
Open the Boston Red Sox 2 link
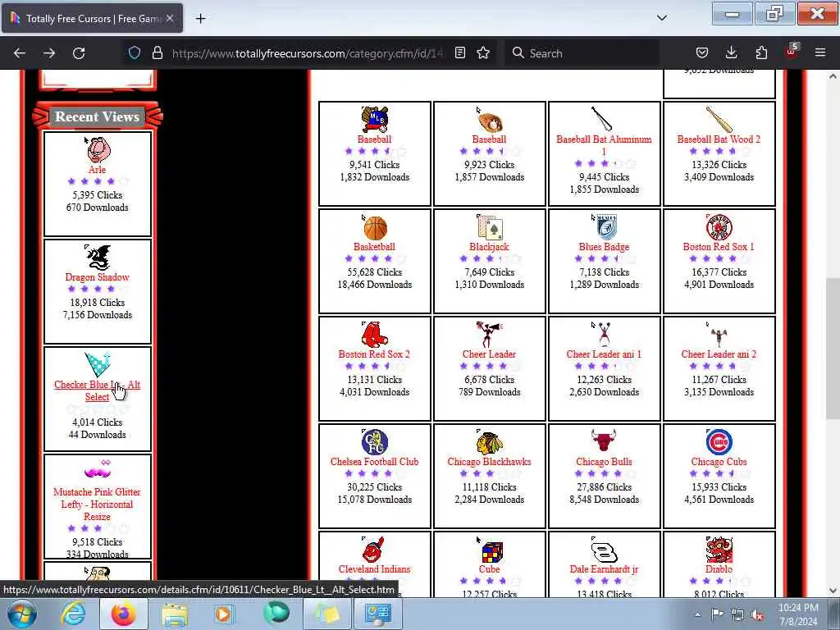point(374,354)
